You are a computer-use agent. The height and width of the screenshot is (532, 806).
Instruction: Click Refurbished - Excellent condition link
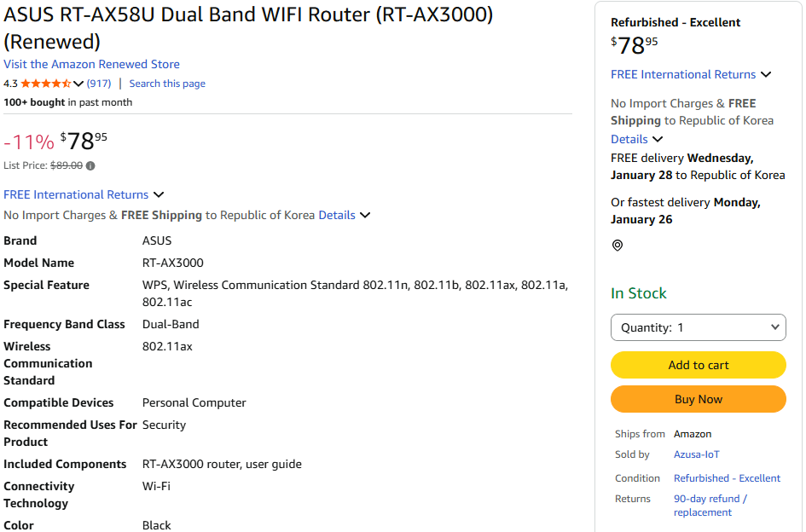727,478
